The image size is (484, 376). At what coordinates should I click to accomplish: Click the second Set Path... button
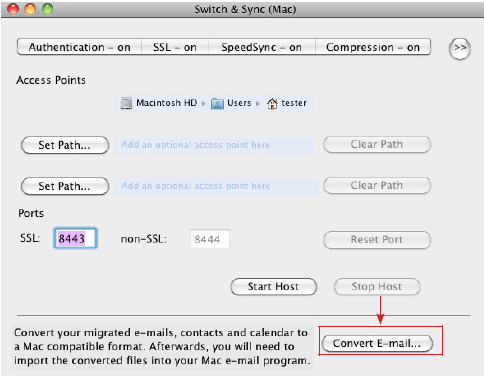coord(65,186)
